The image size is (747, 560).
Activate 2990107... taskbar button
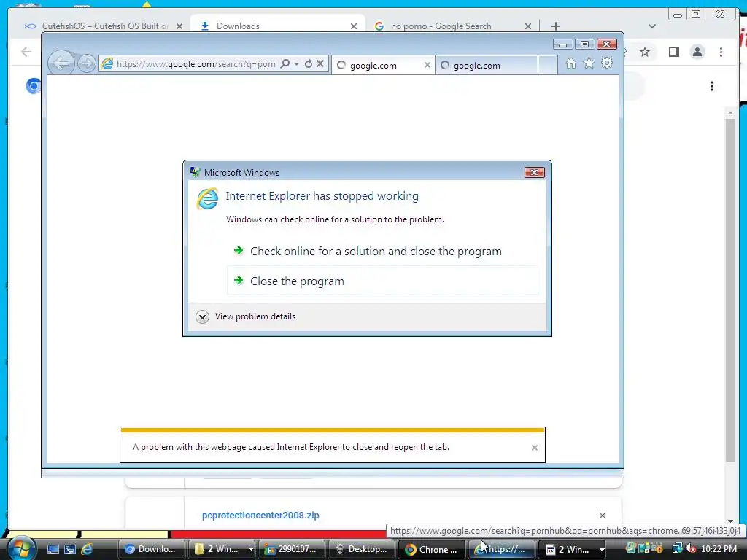290,549
